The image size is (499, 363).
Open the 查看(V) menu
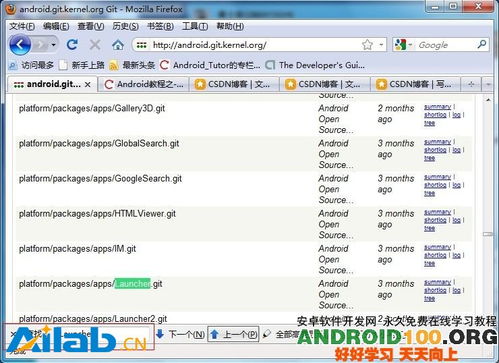91,26
